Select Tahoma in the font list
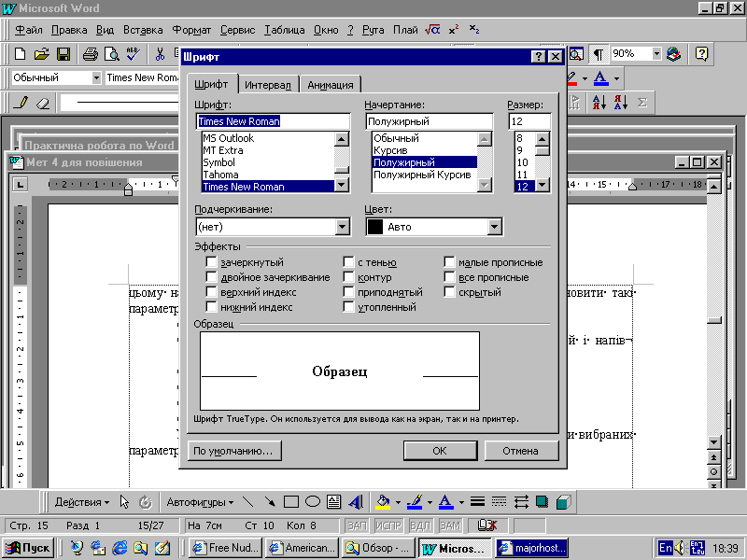The width and height of the screenshot is (747, 560). (268, 175)
